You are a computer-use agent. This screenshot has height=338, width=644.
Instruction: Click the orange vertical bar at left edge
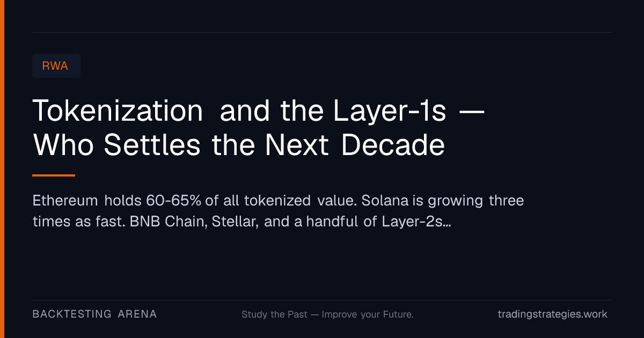click(2, 169)
